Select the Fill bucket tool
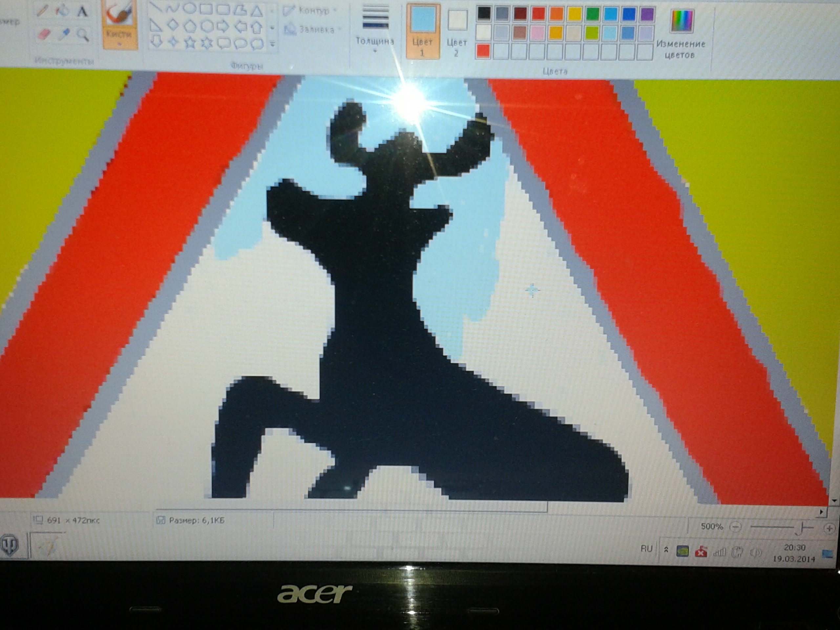The height and width of the screenshot is (630, 840). [x=62, y=11]
